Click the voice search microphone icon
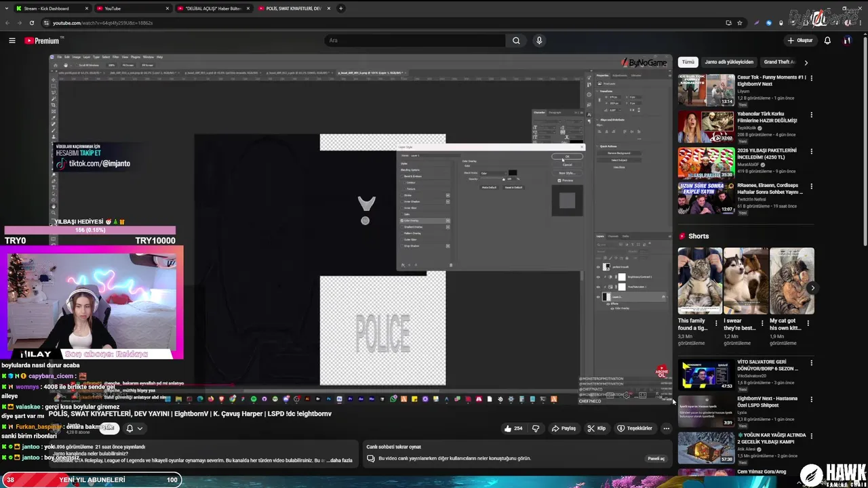The width and height of the screenshot is (868, 488). pyautogui.click(x=539, y=41)
